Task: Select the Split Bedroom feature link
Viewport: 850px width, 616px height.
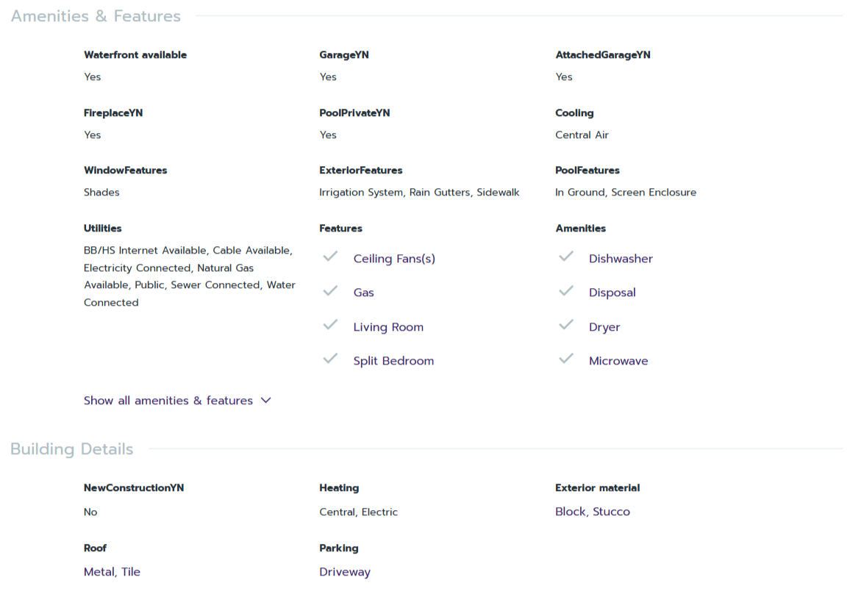Action: (393, 361)
